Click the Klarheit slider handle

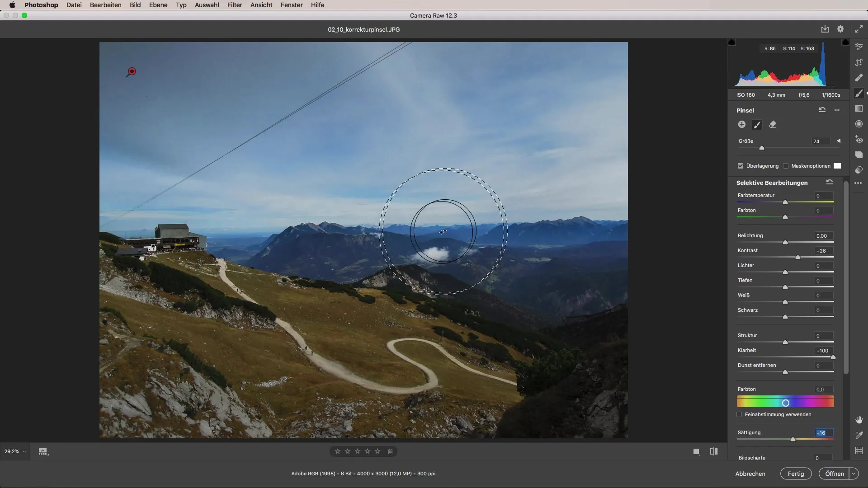tap(833, 357)
